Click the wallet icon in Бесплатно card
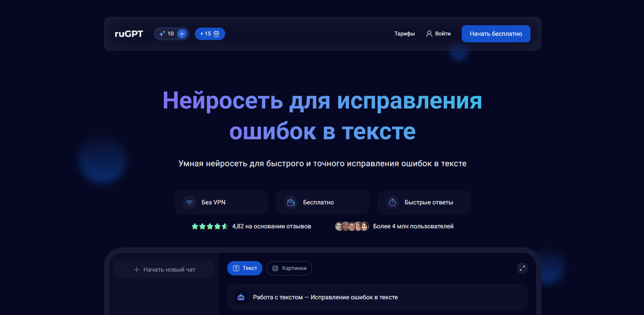 coord(291,202)
